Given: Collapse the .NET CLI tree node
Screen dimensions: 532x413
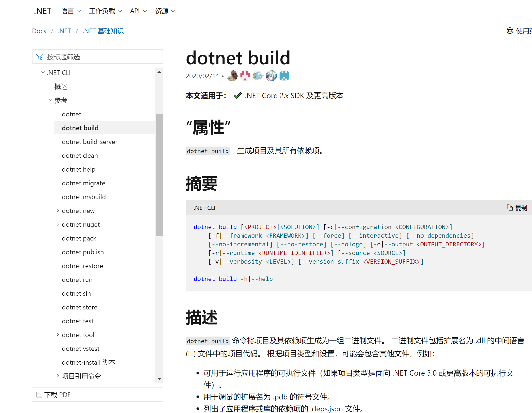Looking at the screenshot, I should [43, 73].
